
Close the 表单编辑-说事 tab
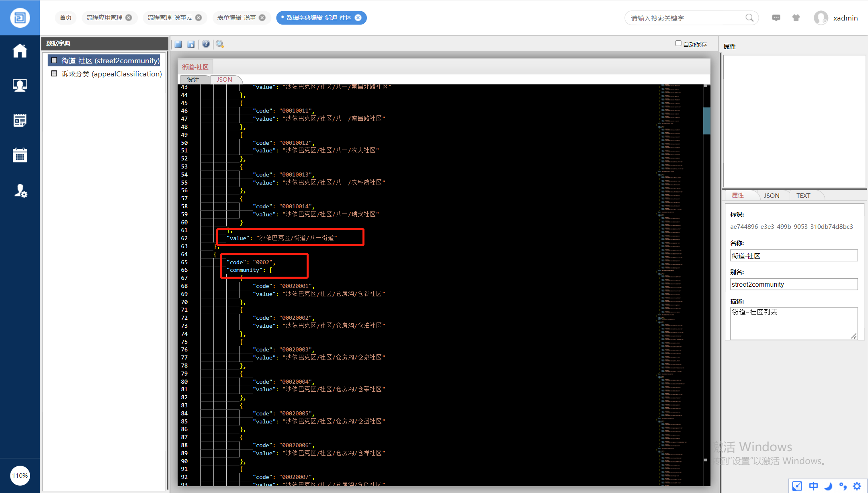[262, 18]
